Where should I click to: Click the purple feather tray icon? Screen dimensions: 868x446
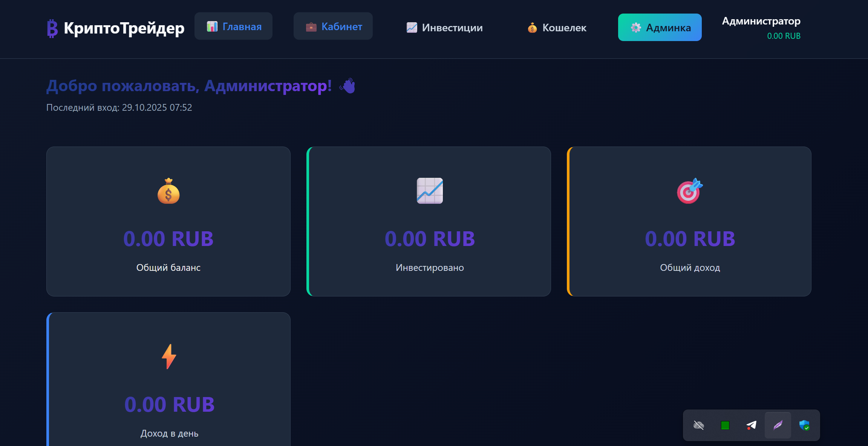778,425
